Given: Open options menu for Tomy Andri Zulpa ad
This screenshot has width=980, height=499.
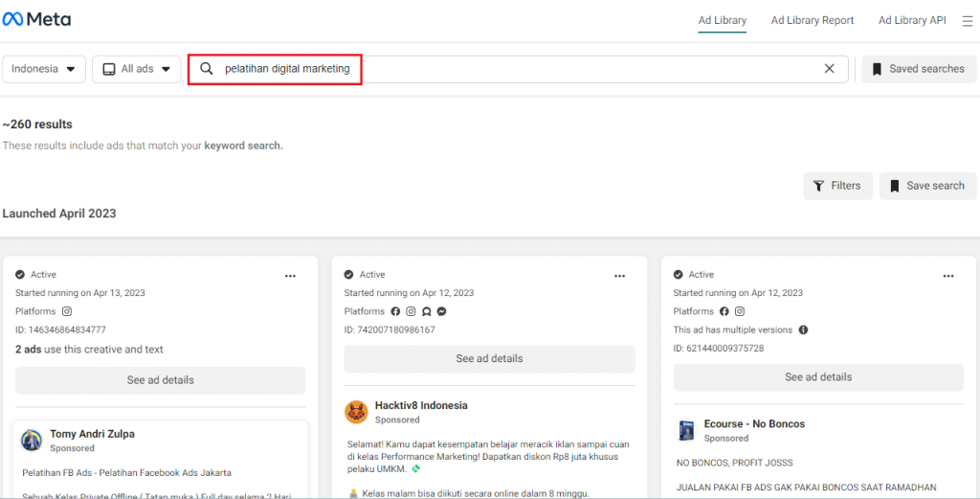Looking at the screenshot, I should pyautogui.click(x=291, y=275).
